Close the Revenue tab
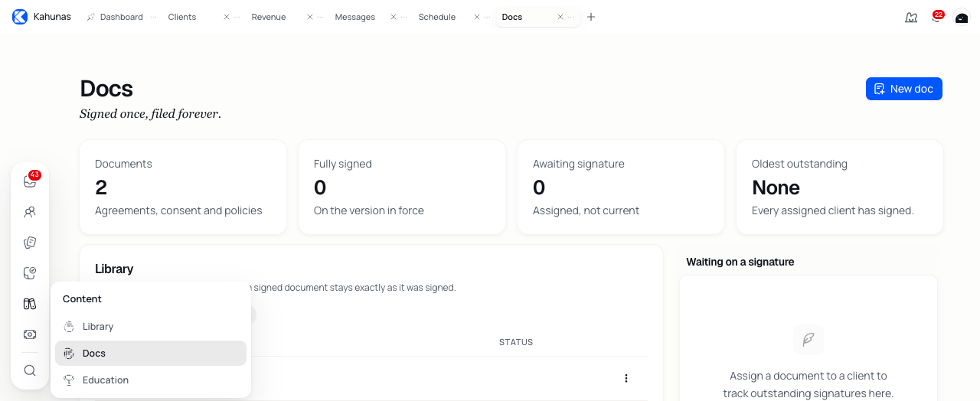Viewport: 980px width, 401px height. coord(310,17)
